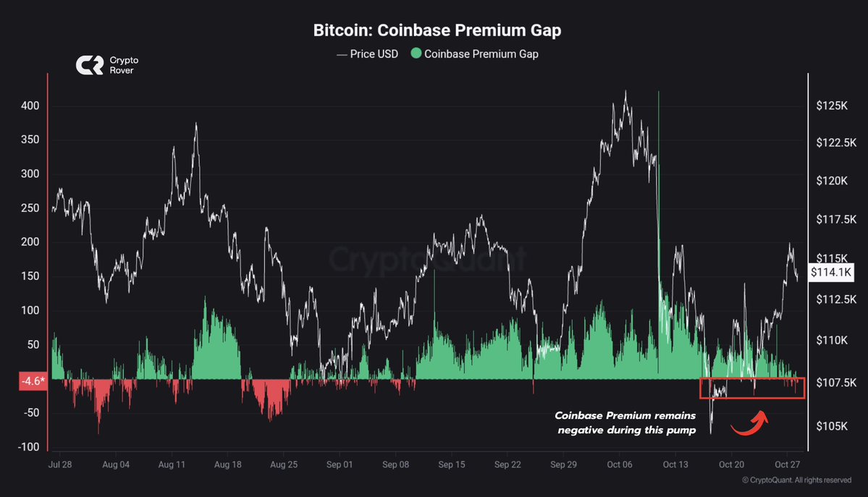This screenshot has height=497, width=868.
Task: Select the red -4.6* value label
Action: coord(33,381)
